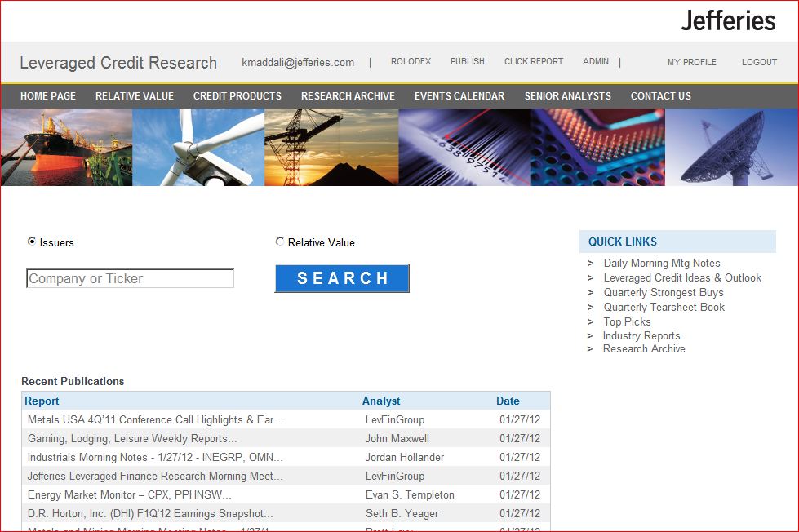Open Daily Morning Mtg Notes quick link
Viewport: 799px width, 532px height.
tap(662, 263)
